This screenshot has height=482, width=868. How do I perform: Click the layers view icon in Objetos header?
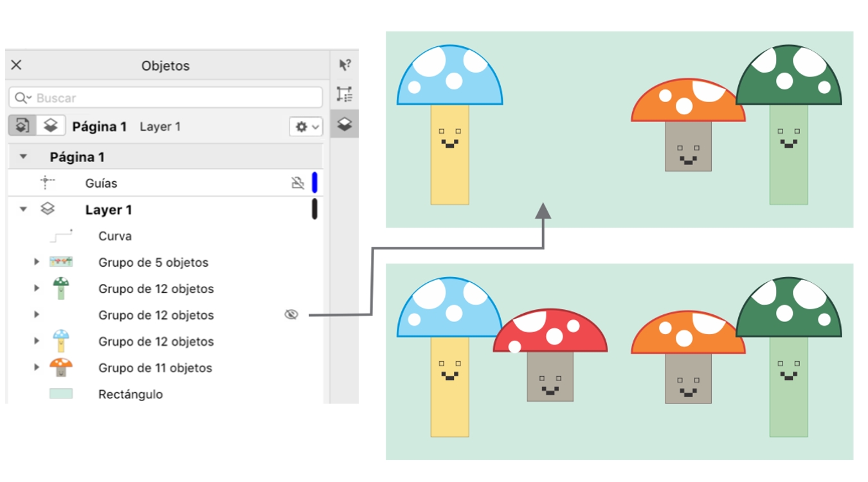tap(50, 126)
